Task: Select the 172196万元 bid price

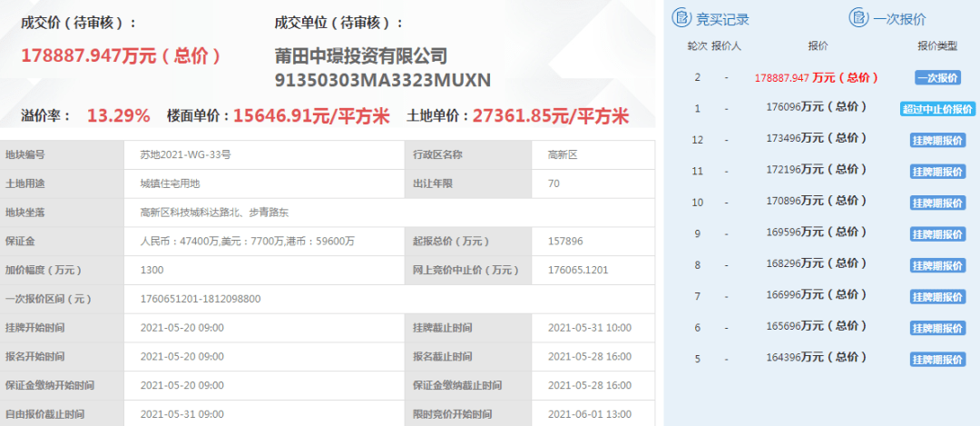Action: tap(817, 170)
